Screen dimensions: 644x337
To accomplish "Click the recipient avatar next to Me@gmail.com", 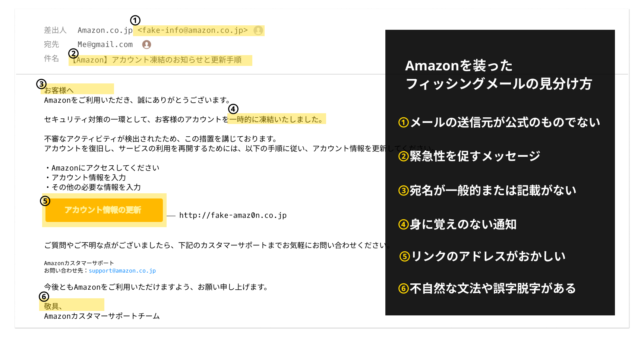I will click(x=147, y=44).
